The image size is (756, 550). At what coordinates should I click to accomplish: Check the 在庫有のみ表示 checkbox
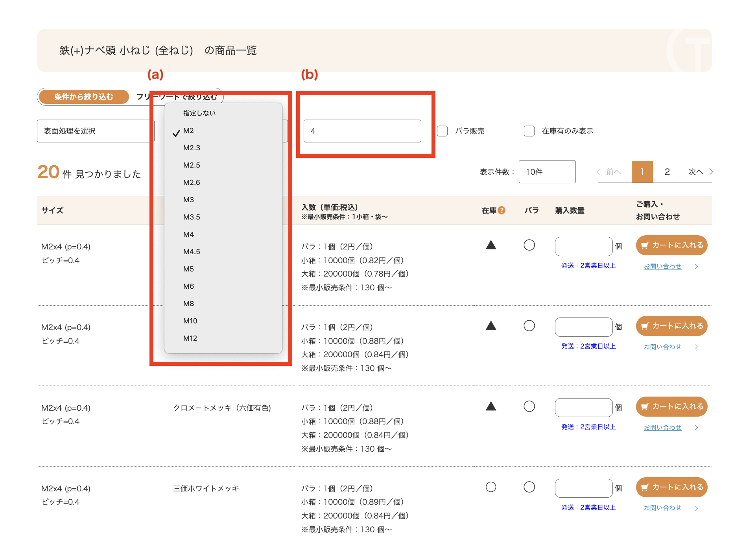pyautogui.click(x=529, y=131)
